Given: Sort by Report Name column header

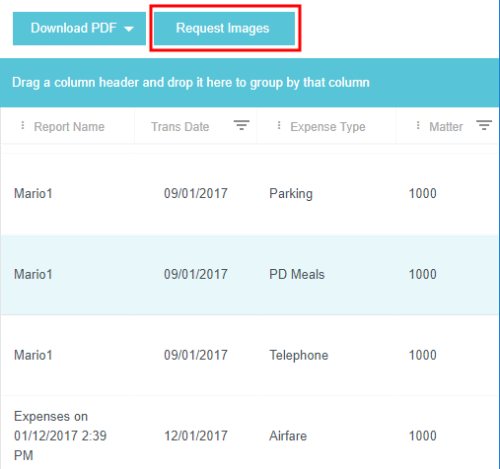Looking at the screenshot, I should tap(69, 127).
